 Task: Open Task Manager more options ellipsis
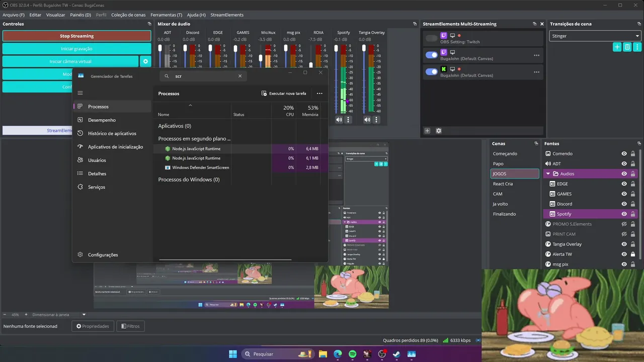tap(319, 94)
